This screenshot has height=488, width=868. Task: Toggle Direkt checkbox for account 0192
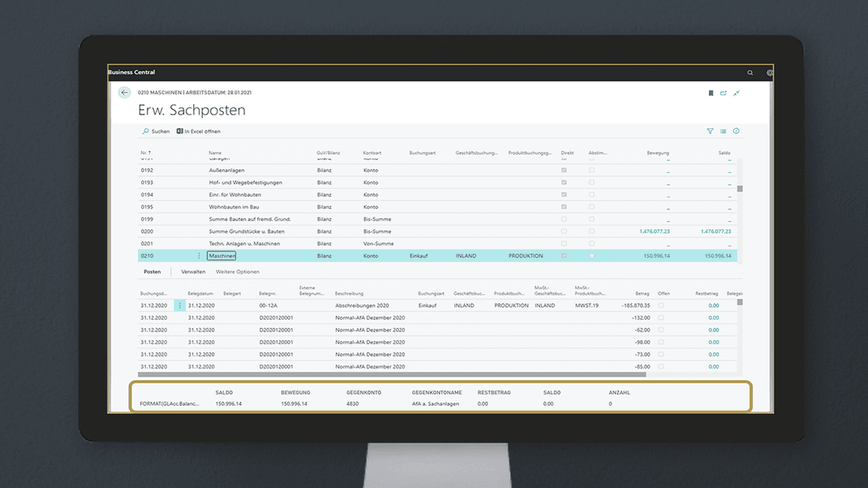563,170
